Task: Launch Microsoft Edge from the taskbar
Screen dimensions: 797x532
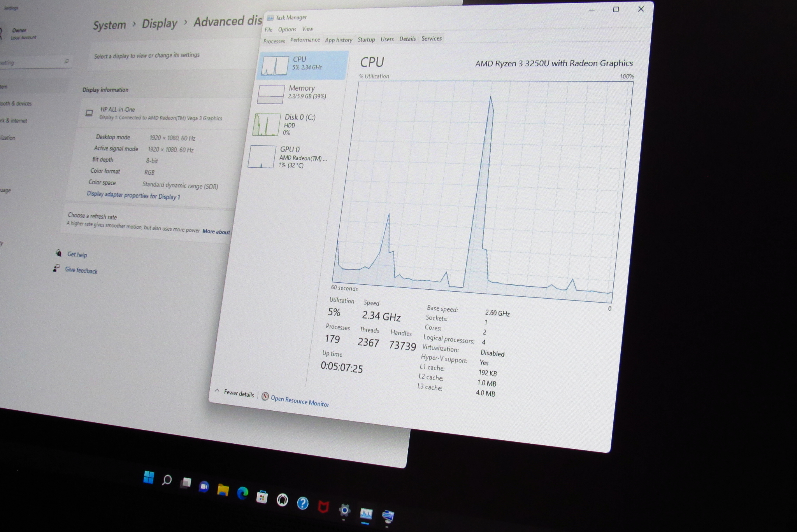Action: click(242, 493)
